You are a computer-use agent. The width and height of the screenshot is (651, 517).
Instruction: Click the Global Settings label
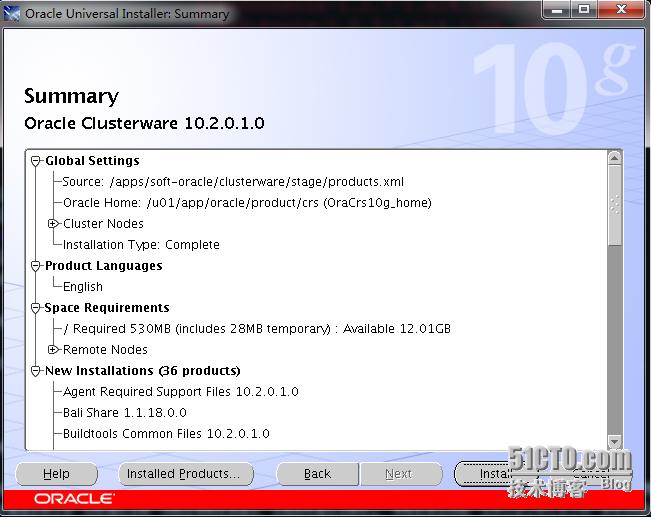point(92,161)
